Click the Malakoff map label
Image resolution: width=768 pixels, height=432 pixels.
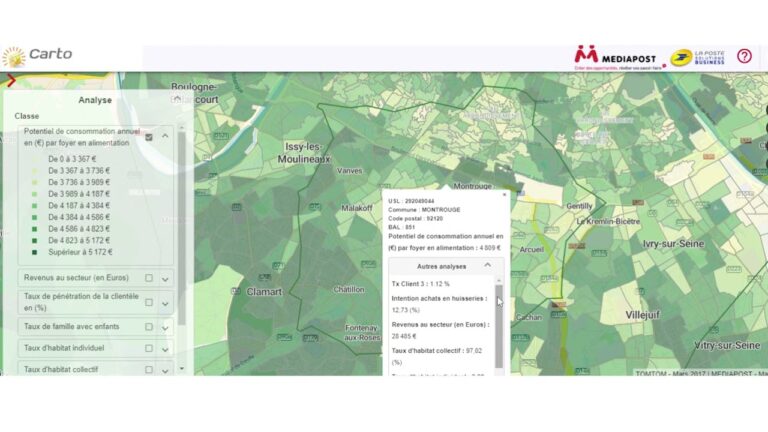coord(357,208)
